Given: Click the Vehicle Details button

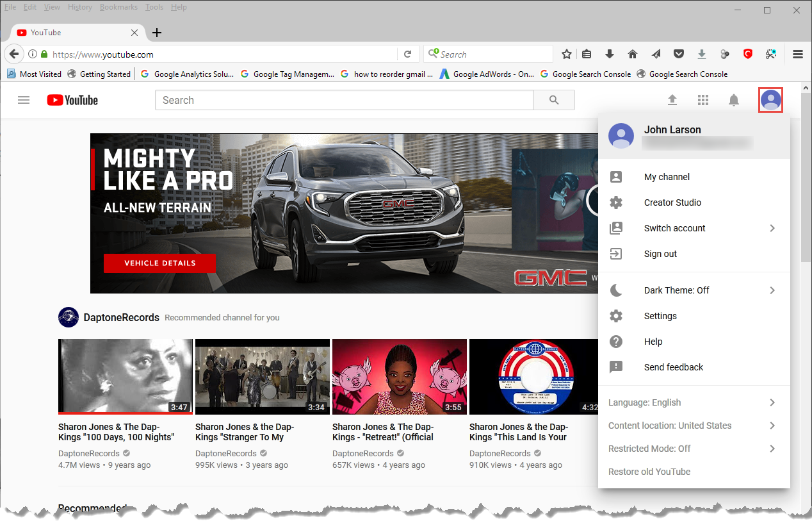Looking at the screenshot, I should coord(160,263).
